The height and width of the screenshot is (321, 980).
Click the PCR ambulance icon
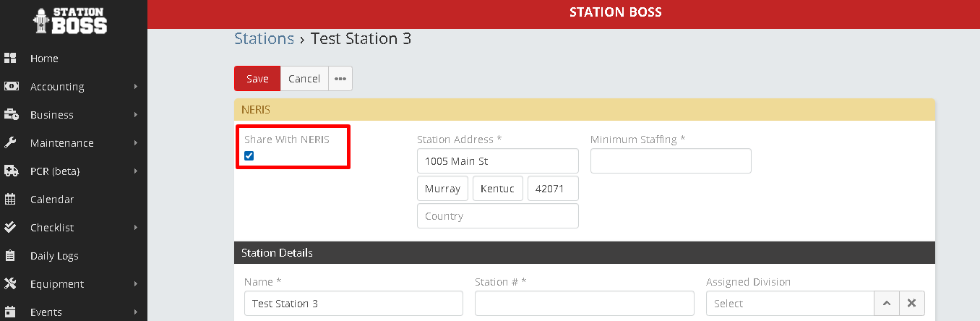pos(11,171)
